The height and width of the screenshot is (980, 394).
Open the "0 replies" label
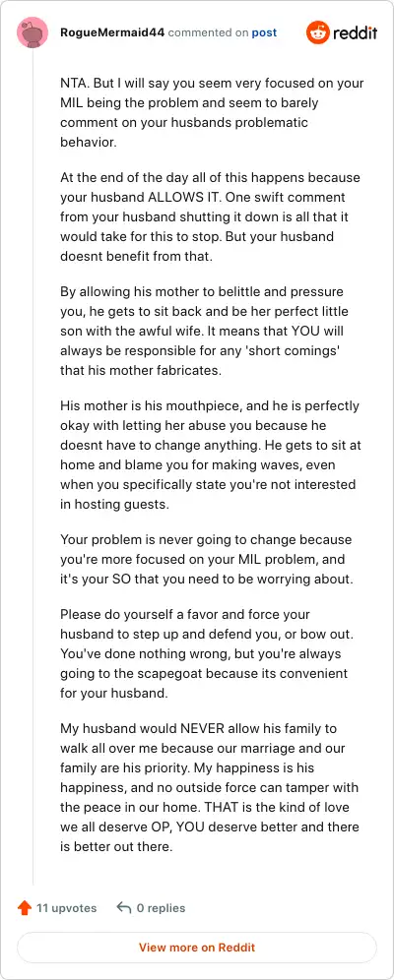[162, 908]
